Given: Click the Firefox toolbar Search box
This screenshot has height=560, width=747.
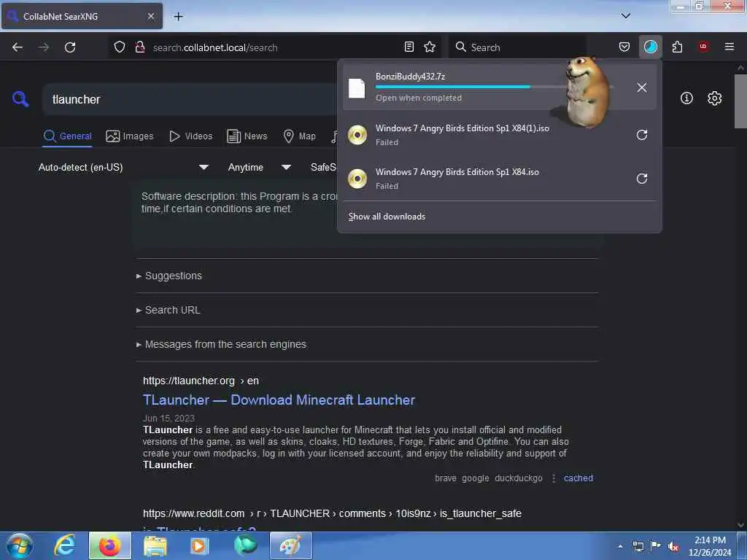Looking at the screenshot, I should (517, 47).
